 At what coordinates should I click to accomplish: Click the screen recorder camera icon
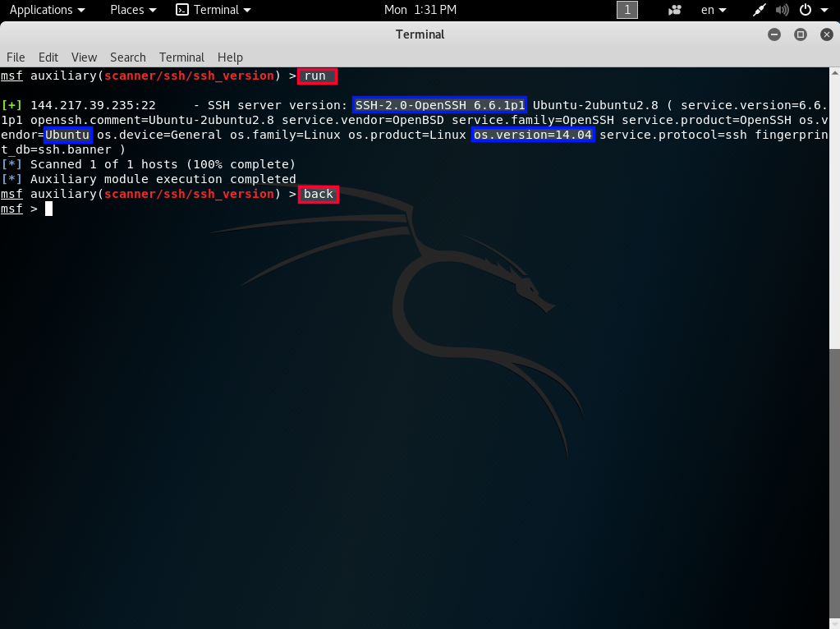(675, 10)
